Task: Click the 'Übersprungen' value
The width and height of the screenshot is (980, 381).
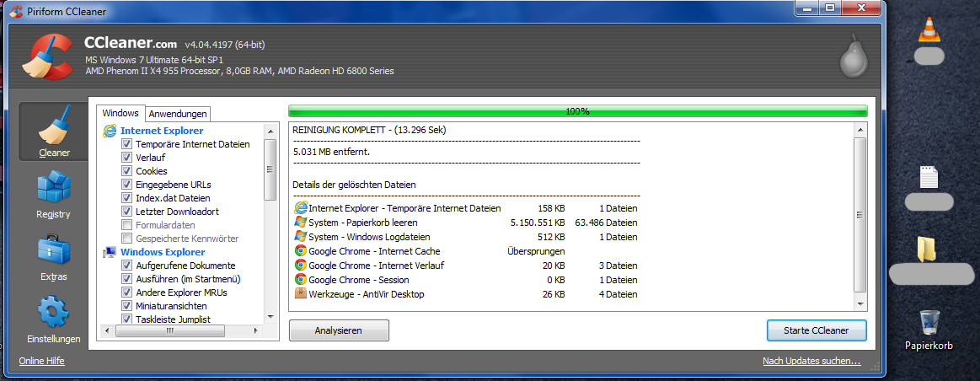Action: click(536, 251)
